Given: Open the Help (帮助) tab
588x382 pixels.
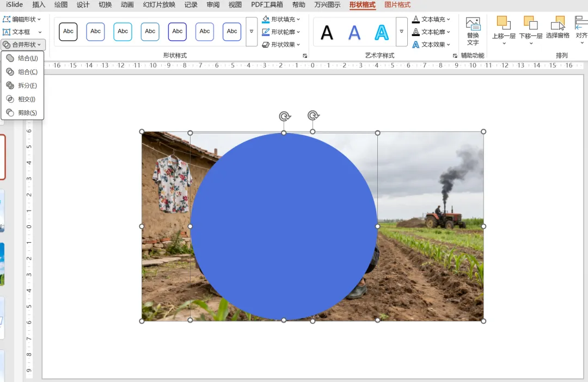Looking at the screenshot, I should point(298,5).
